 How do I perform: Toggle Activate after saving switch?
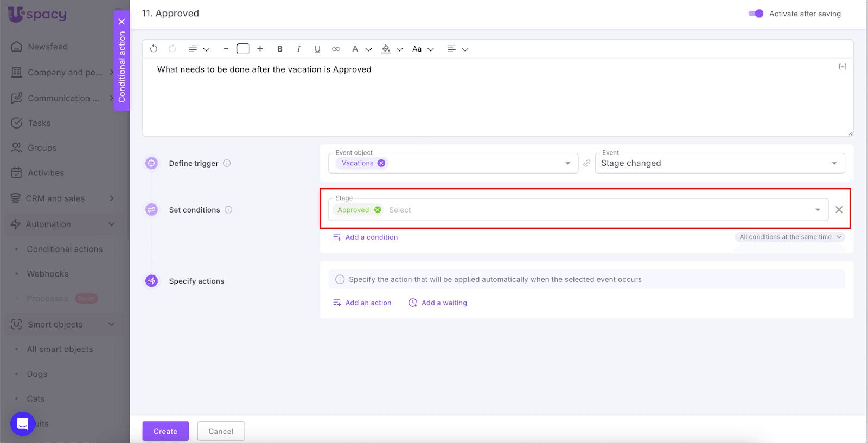pos(756,14)
